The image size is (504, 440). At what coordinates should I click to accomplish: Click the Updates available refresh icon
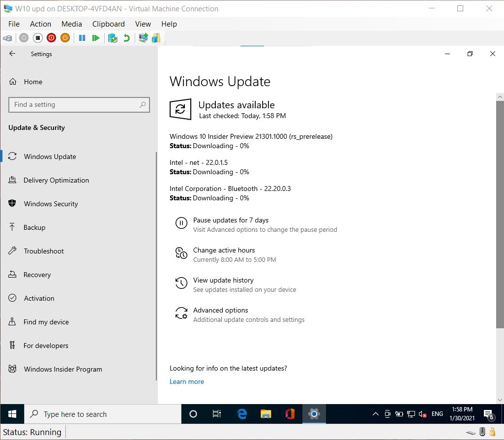(x=180, y=109)
